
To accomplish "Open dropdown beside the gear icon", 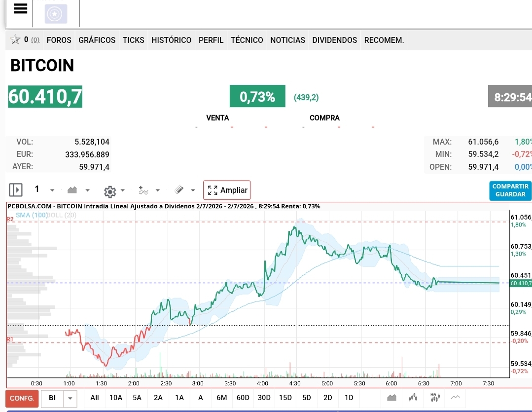I will 123,190.
